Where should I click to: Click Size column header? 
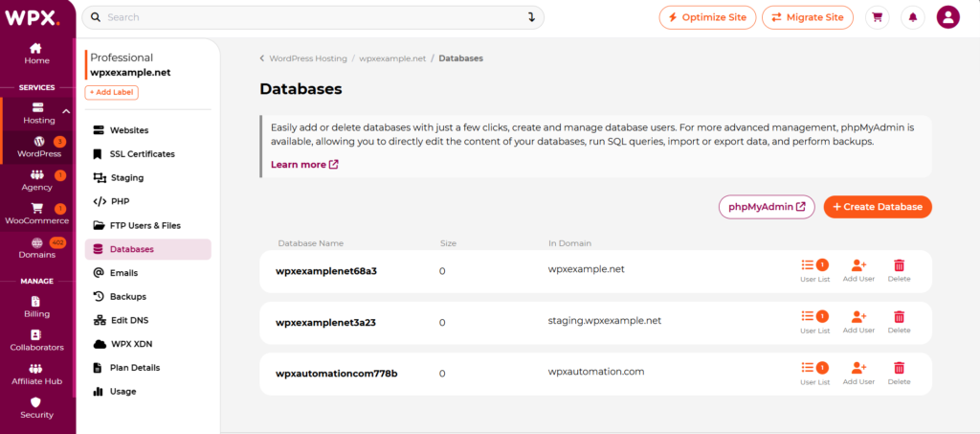tap(448, 243)
